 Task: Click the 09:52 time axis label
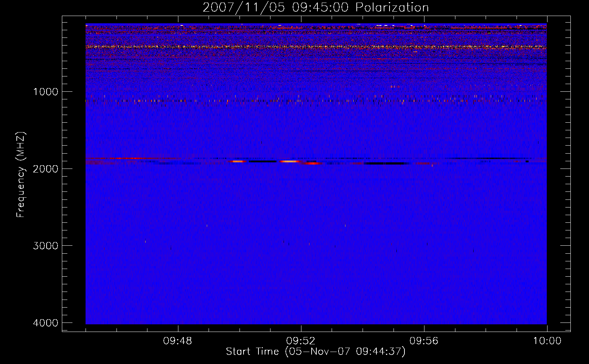[x=301, y=341]
